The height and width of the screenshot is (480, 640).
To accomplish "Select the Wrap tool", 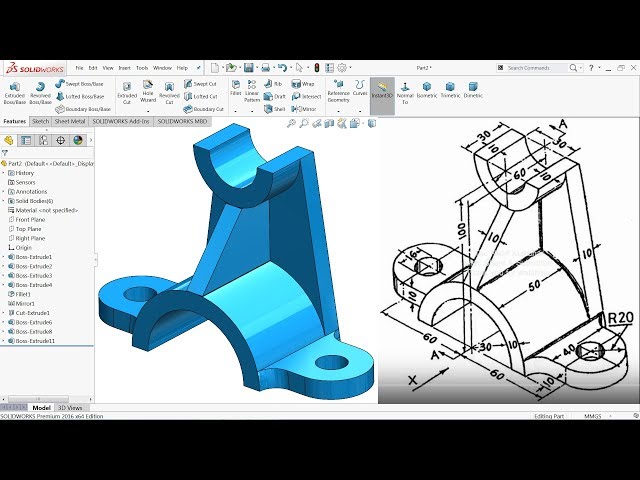I will 302,84.
